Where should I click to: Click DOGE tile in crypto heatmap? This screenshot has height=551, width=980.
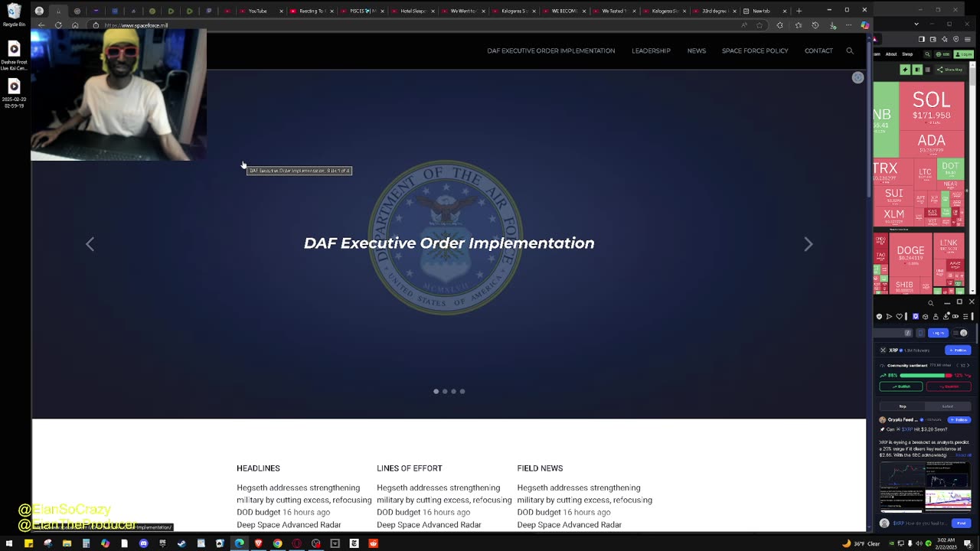pyautogui.click(x=910, y=253)
